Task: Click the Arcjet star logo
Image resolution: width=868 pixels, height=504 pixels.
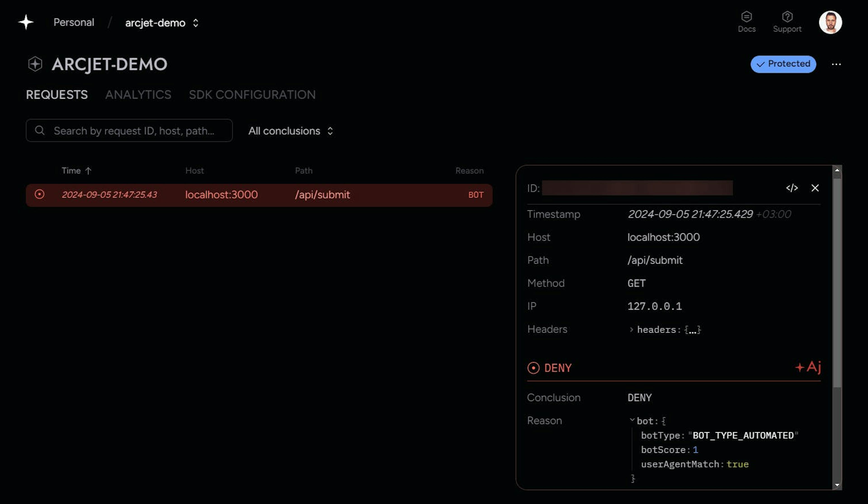Action: [x=26, y=22]
